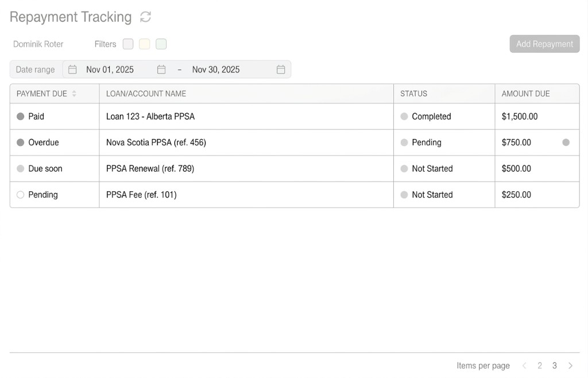Open calendar icon after Nov 30, 2025
This screenshot has width=588, height=378.
281,70
